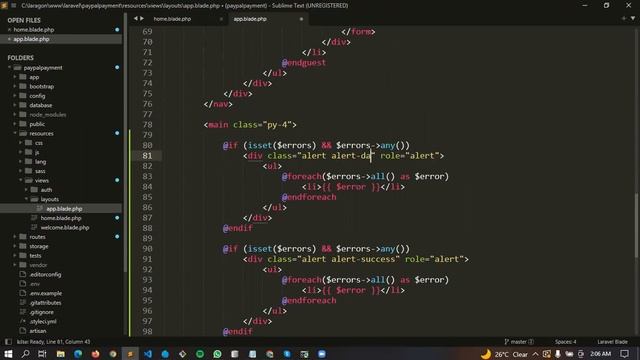Open Spotify from the taskbar
The image size is (640, 360).
point(200,353)
